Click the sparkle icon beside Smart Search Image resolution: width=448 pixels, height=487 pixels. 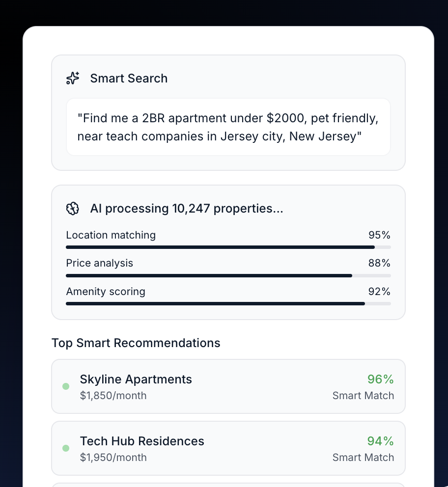click(x=73, y=78)
